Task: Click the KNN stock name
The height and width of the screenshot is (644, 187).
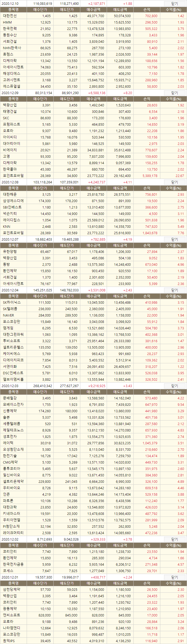Action: 6,226
